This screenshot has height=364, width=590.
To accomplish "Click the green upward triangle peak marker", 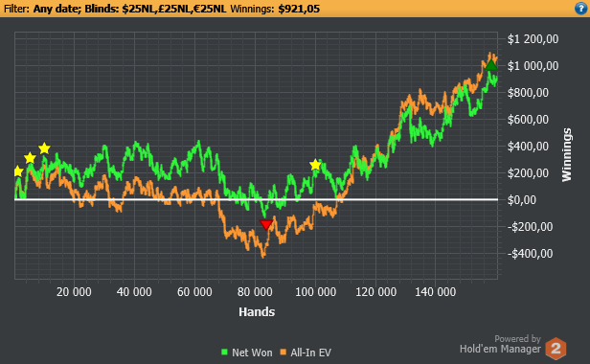I will (491, 65).
